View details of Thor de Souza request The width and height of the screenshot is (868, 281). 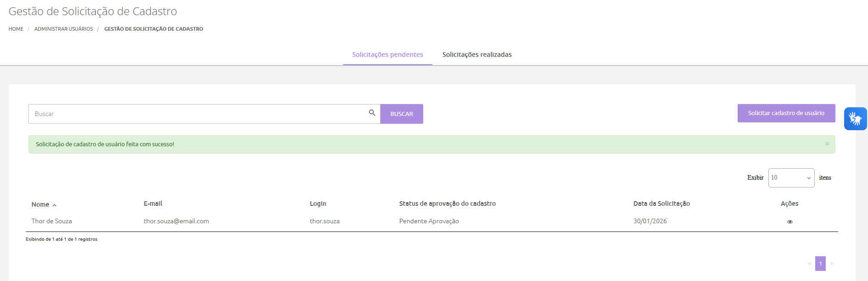790,222
